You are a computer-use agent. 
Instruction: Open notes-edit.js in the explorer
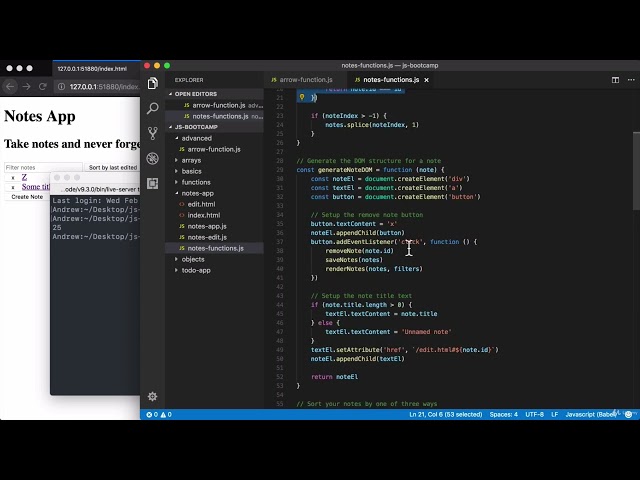point(214,237)
